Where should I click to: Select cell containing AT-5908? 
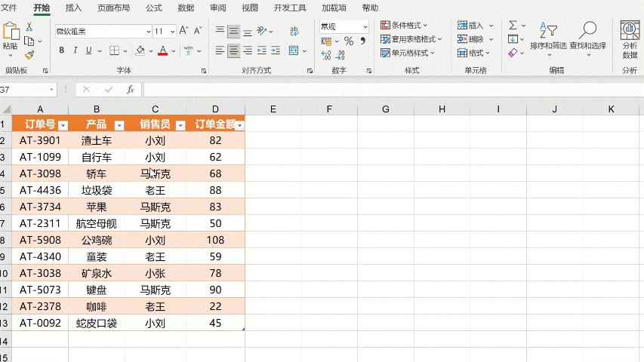pyautogui.click(x=40, y=240)
